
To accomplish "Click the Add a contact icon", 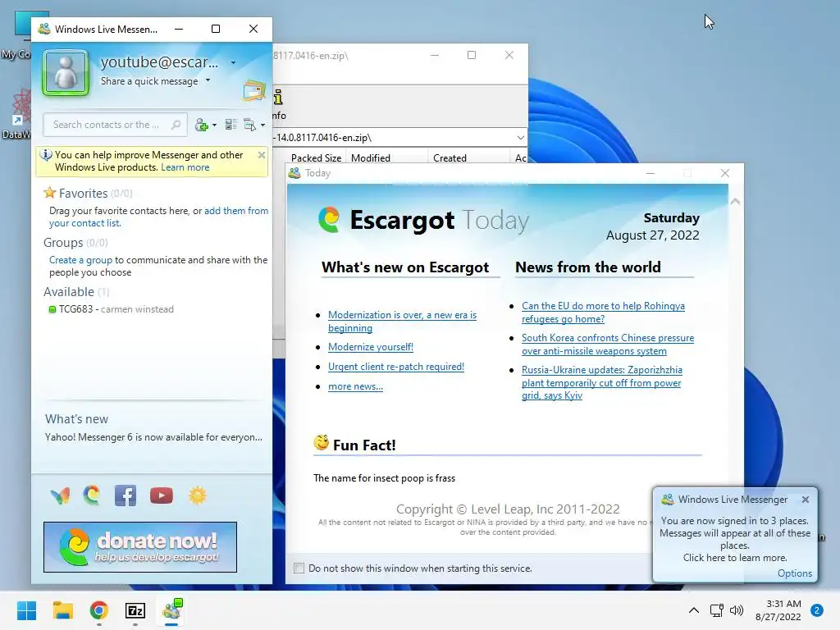I will (202, 125).
